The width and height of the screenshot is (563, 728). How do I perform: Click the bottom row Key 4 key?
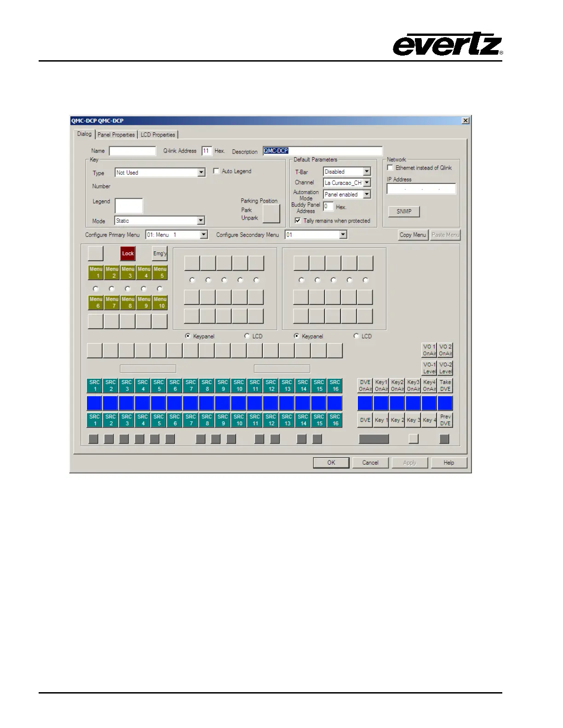pyautogui.click(x=429, y=420)
